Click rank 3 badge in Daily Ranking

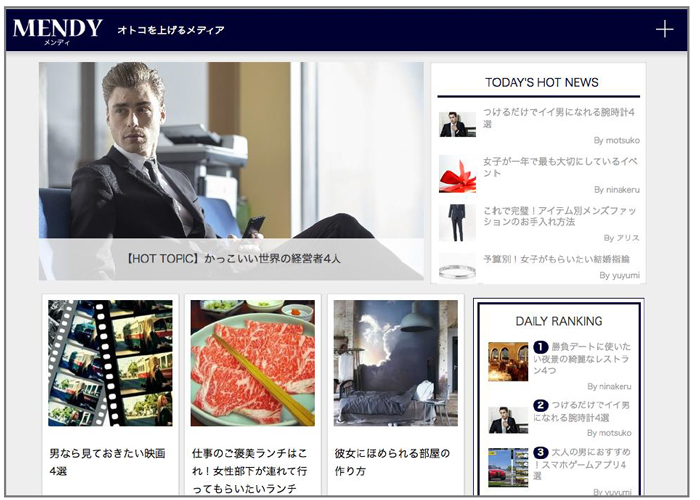coord(541,452)
